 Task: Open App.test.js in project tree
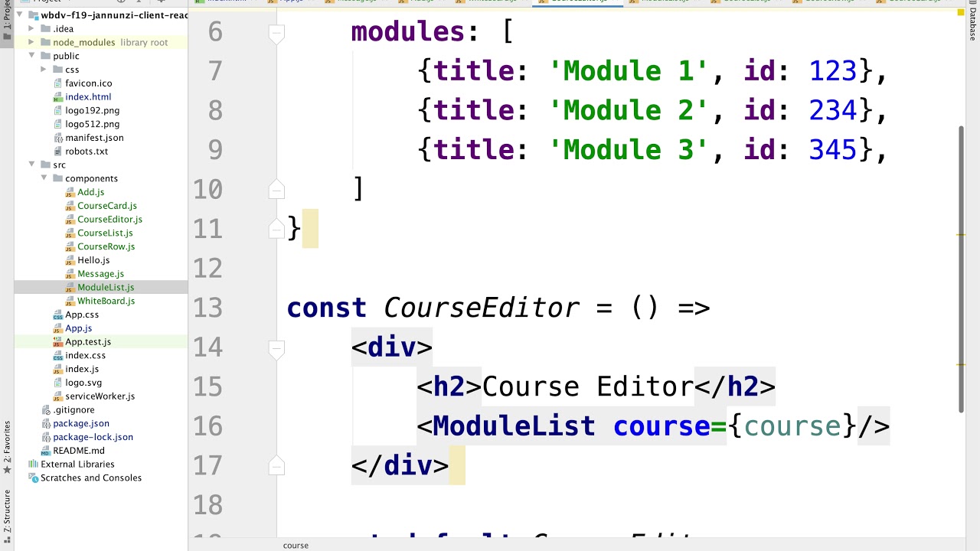pyautogui.click(x=88, y=342)
